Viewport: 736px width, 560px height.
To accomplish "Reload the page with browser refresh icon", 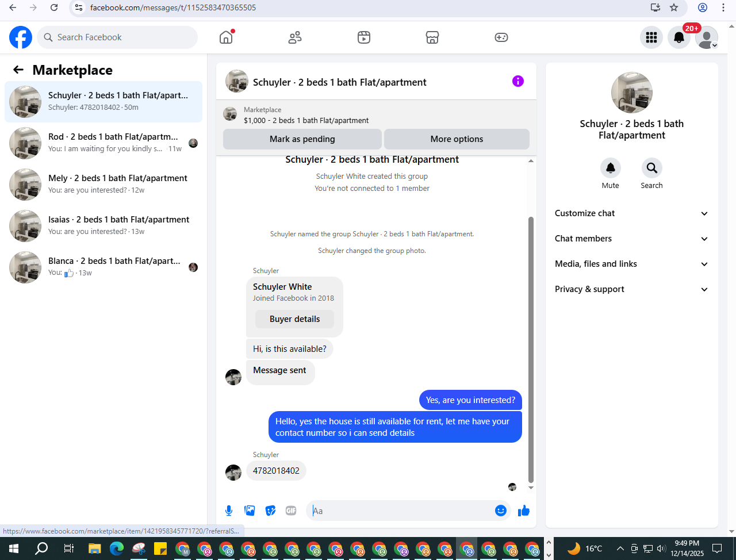I will (54, 7).
